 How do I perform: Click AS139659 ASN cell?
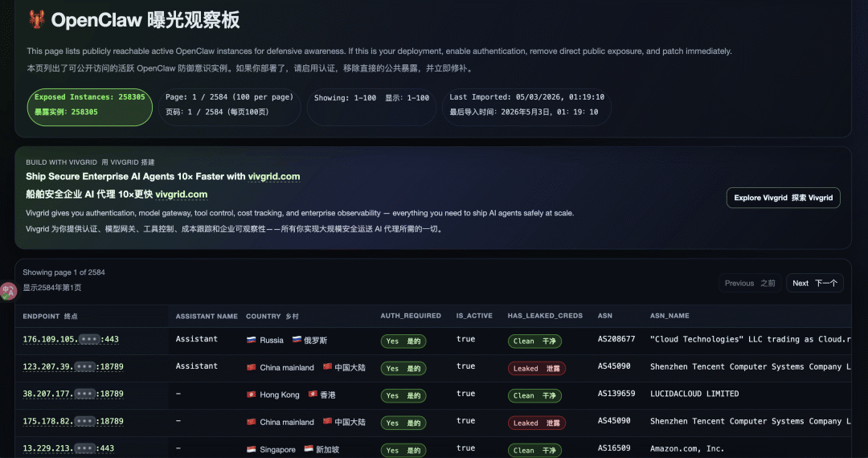click(x=616, y=394)
